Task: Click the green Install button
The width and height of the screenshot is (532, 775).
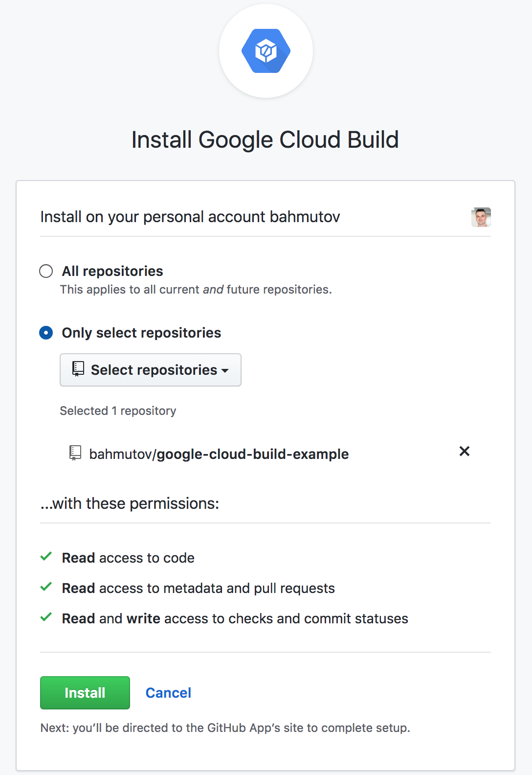Action: coord(85,693)
